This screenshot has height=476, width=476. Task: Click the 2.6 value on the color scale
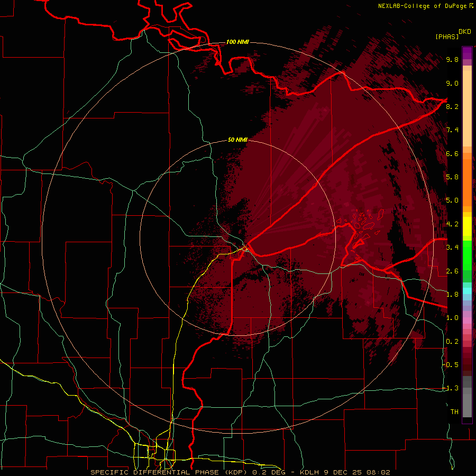click(x=452, y=271)
